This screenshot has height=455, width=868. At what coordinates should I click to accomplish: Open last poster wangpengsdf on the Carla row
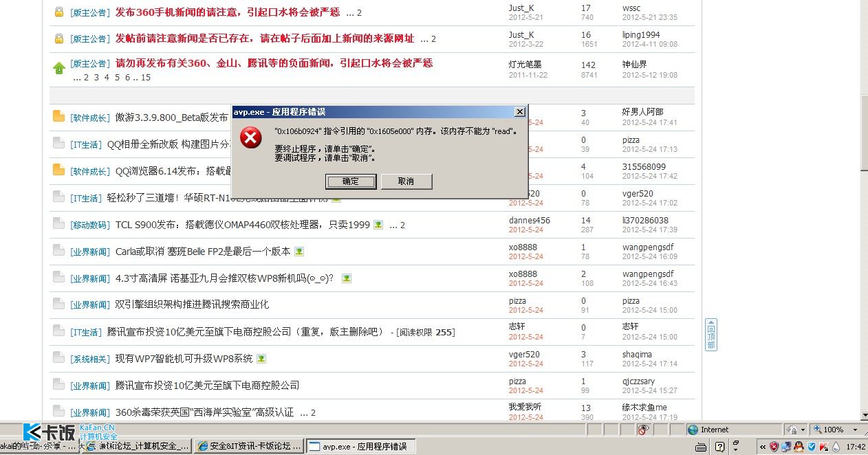(x=648, y=247)
